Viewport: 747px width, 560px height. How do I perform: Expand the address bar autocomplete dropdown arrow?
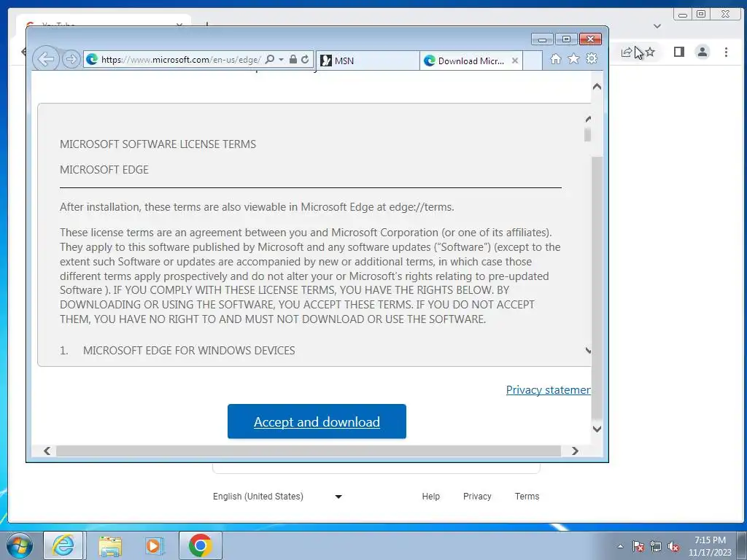click(x=281, y=60)
